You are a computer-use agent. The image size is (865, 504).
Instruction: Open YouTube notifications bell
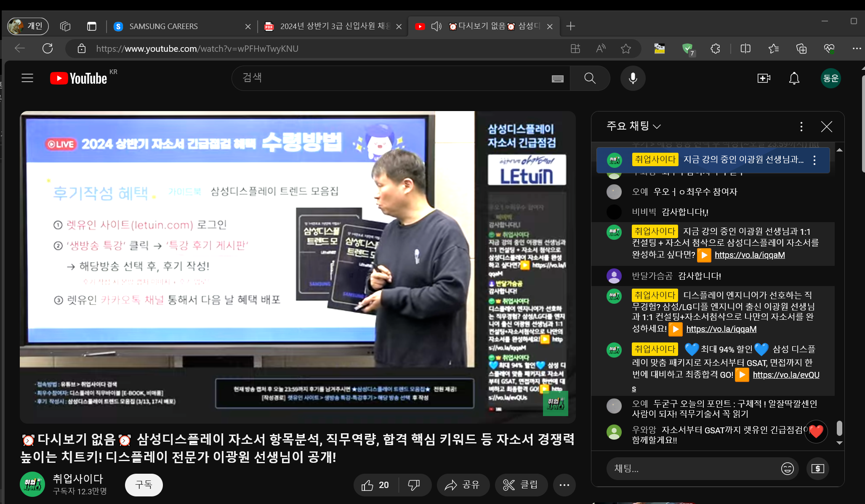pos(794,78)
